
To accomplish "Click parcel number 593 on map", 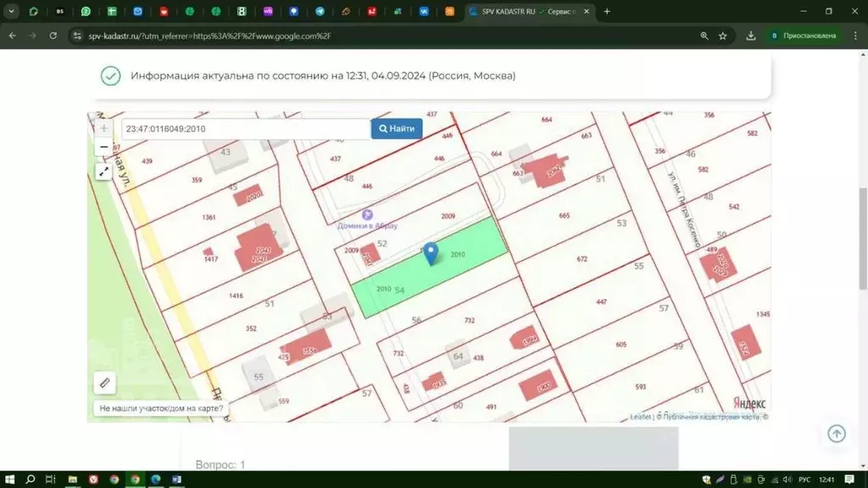I will point(641,386).
